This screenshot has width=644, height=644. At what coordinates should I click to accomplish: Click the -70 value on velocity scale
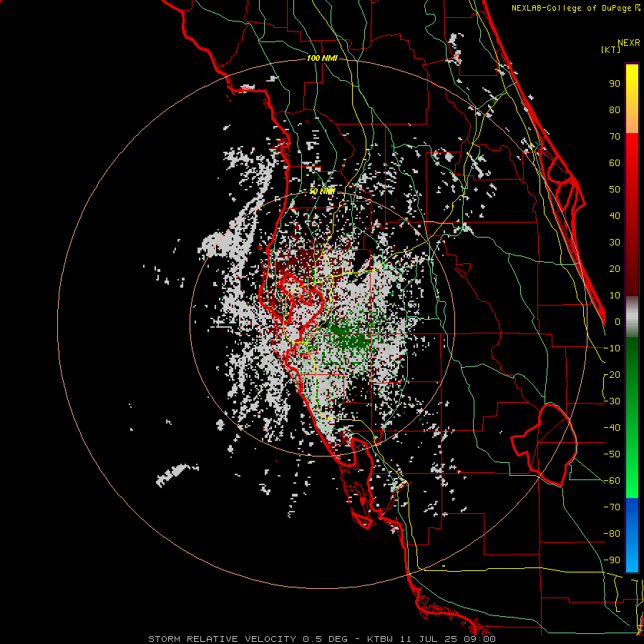612,507
